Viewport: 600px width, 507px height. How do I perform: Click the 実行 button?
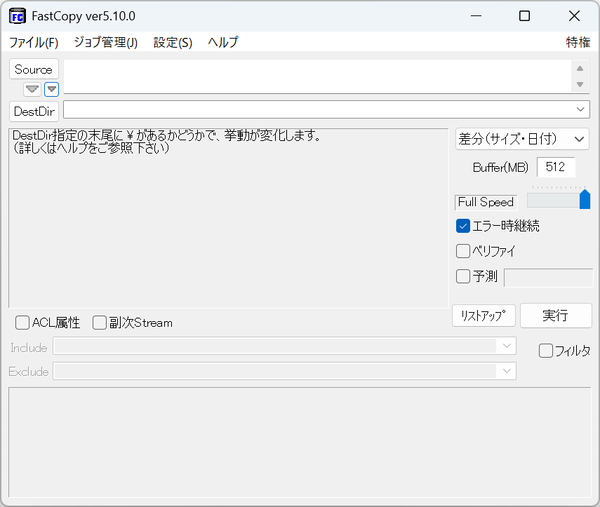click(556, 316)
